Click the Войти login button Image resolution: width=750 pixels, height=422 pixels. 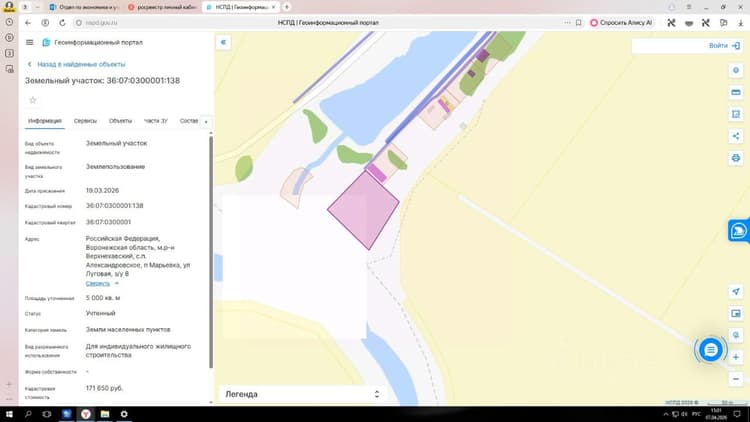tap(724, 45)
